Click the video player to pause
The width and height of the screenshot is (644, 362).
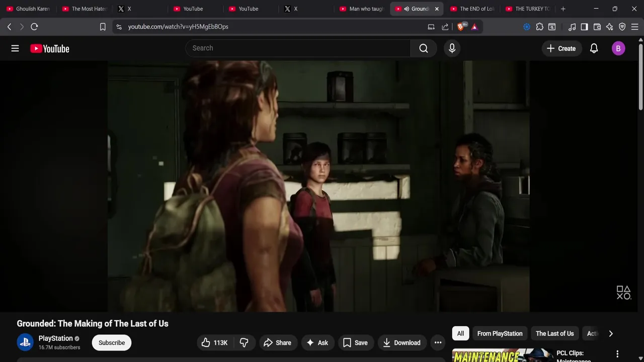pos(318,186)
